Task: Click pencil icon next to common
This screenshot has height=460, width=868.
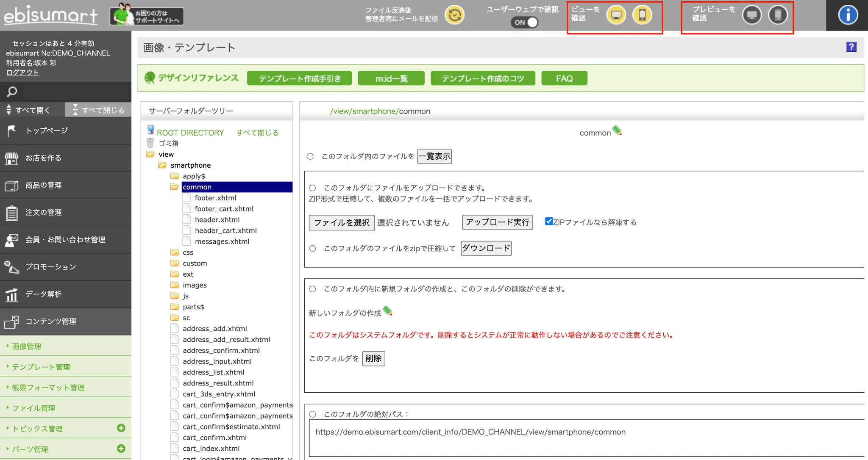Action: click(617, 130)
